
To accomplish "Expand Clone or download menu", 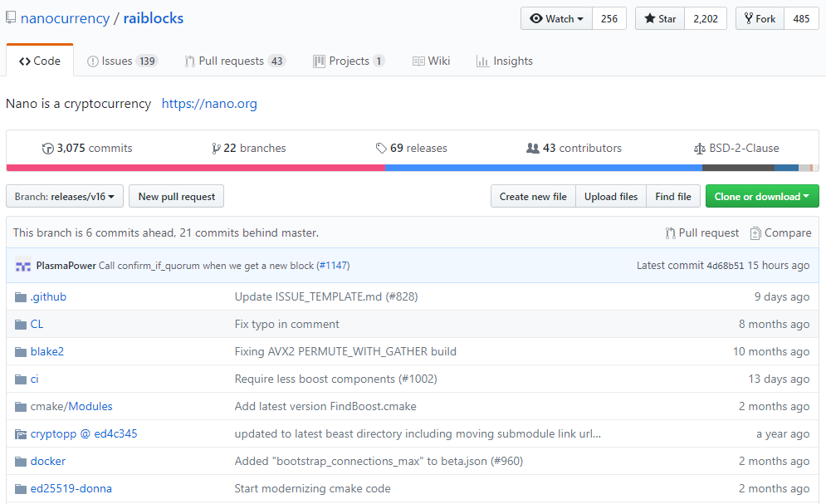I will coord(762,197).
